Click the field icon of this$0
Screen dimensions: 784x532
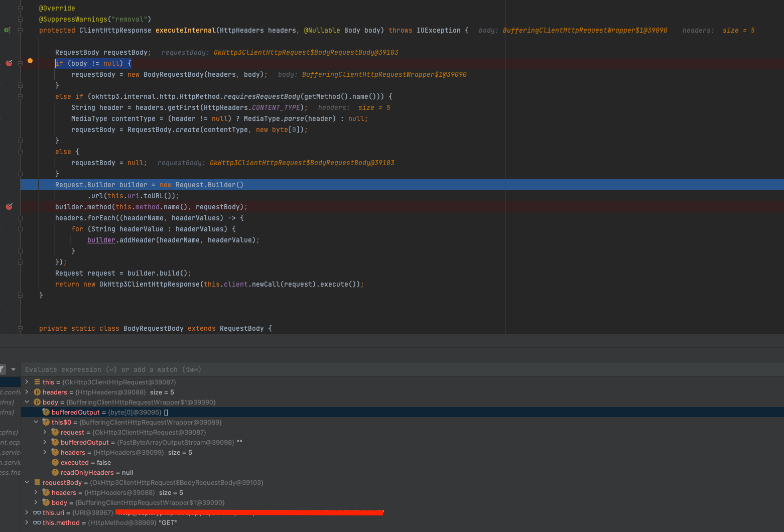(x=46, y=422)
